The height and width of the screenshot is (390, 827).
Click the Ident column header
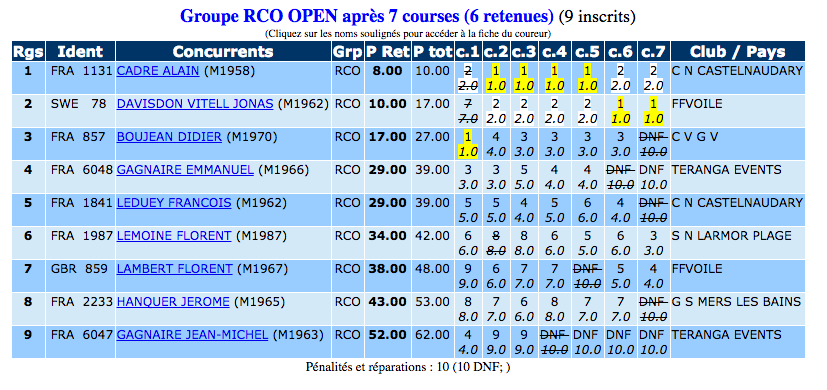(x=80, y=52)
